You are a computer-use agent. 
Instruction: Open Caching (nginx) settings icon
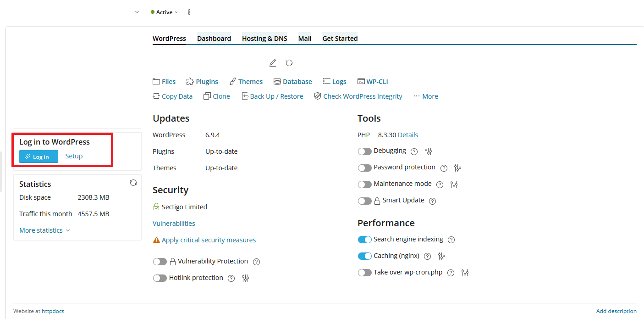tap(442, 256)
